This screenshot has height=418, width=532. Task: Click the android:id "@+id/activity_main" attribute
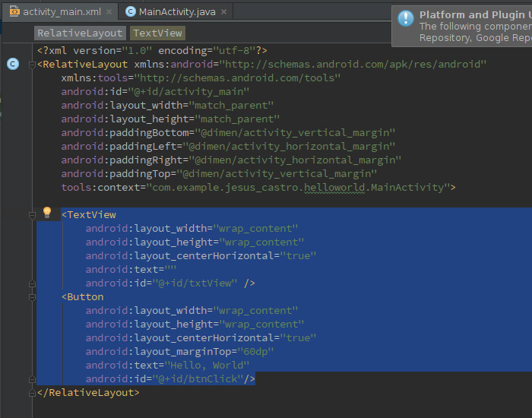[155, 92]
